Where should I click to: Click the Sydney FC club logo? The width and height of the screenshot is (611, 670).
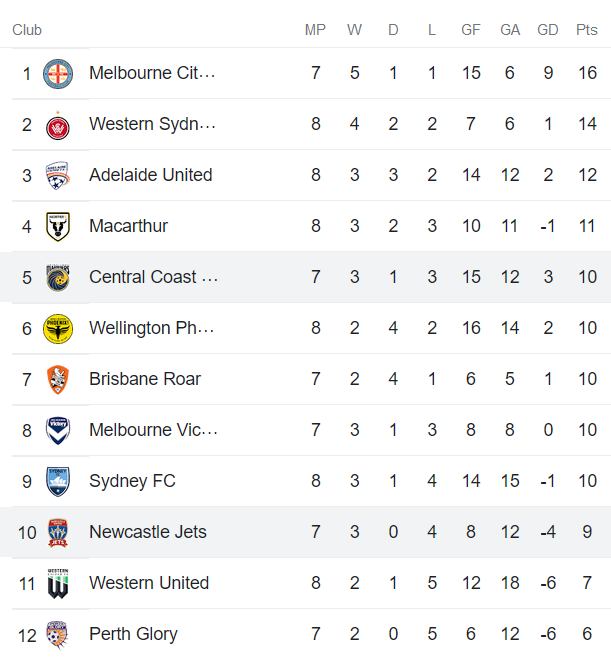click(x=58, y=481)
